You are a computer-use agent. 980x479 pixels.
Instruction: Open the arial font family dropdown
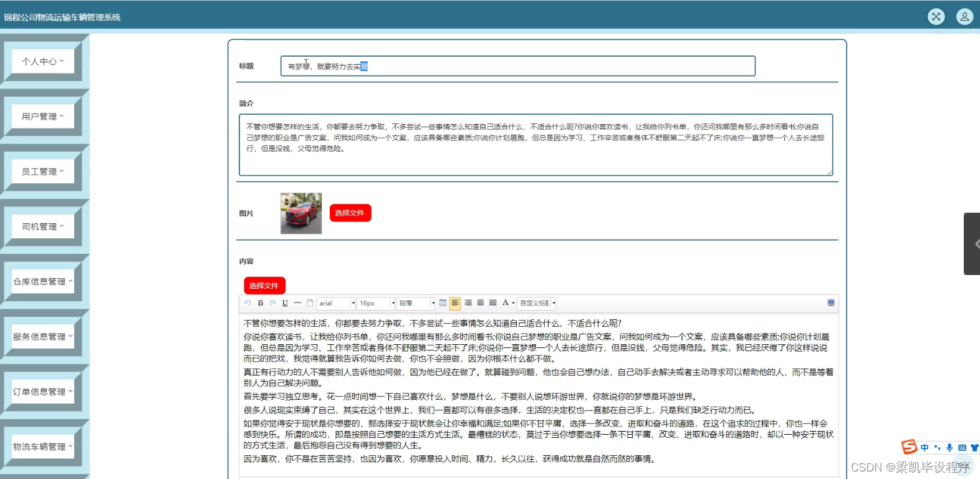click(x=336, y=303)
